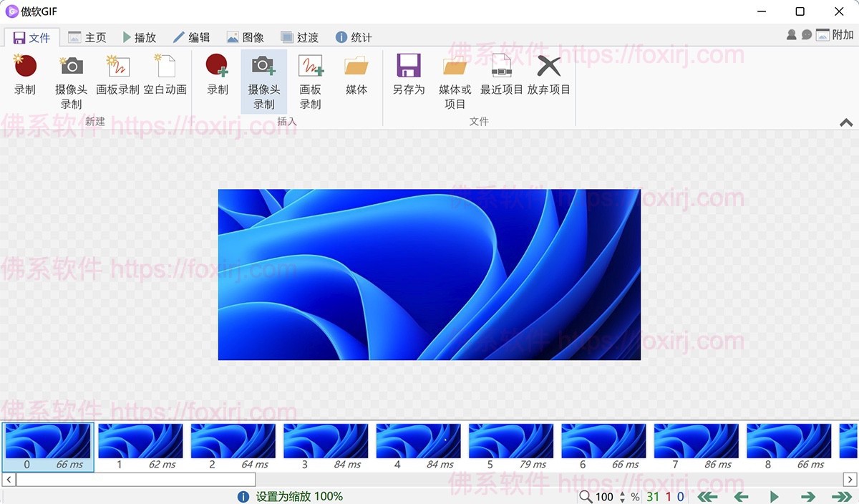Open camera recording (摄像头录制) under 新建

tap(70, 80)
